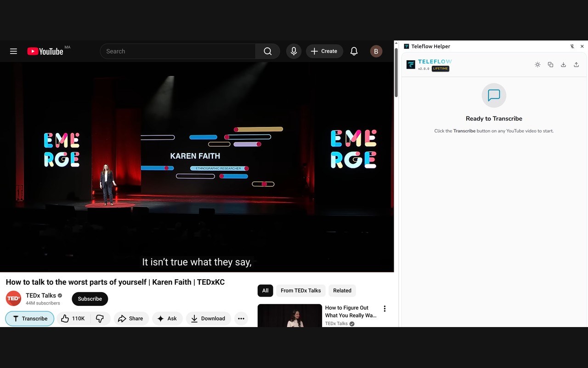The height and width of the screenshot is (368, 588).
Task: Open the TEDx Talks channel name link
Action: (41, 295)
